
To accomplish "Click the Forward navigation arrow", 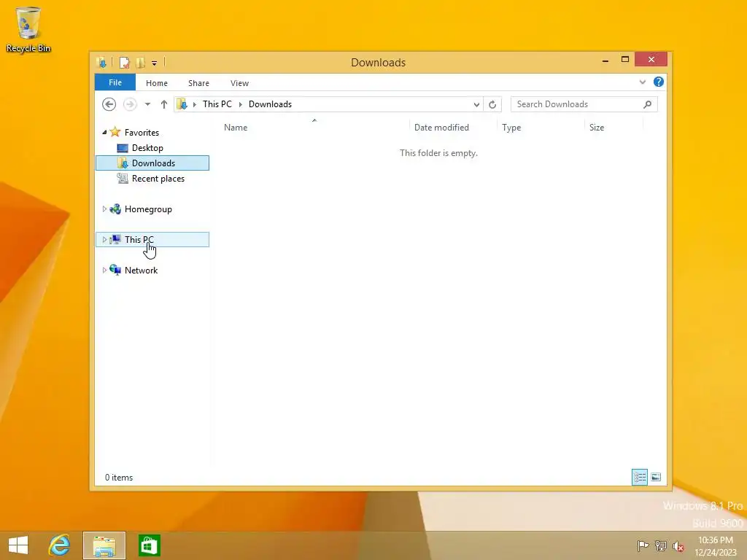I will [130, 104].
